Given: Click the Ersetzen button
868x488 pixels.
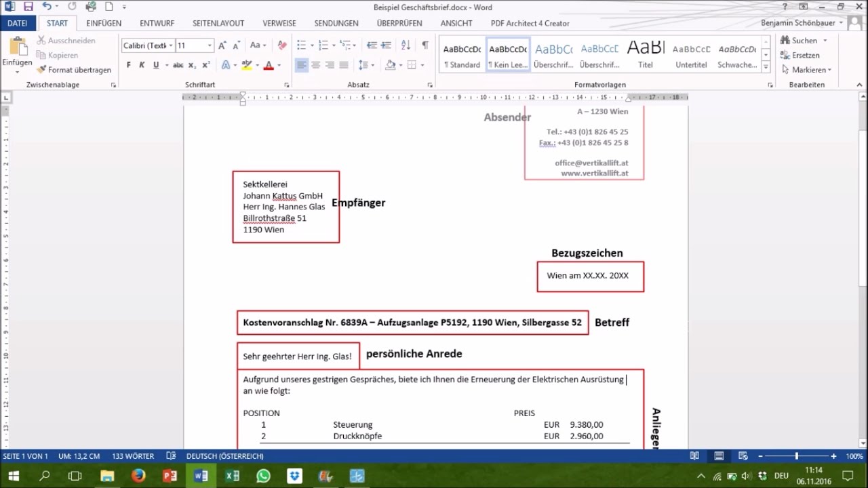Looking at the screenshot, I should (x=800, y=55).
